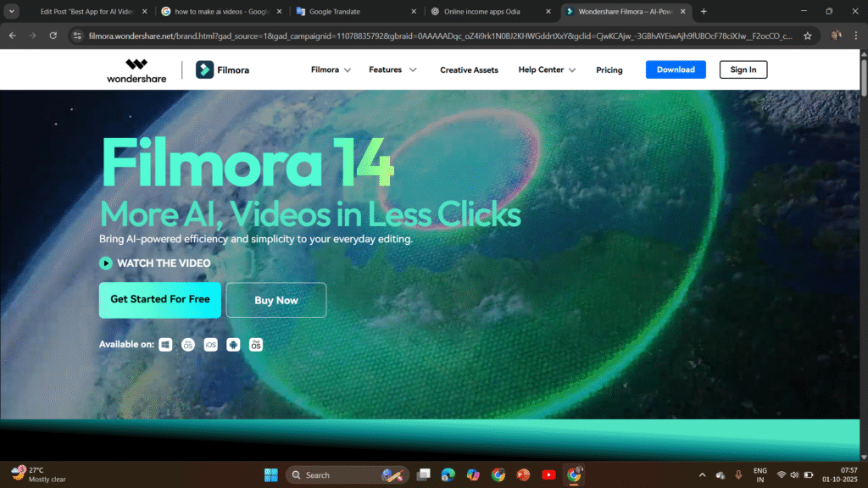Go to the Pricing page
This screenshot has width=868, height=488.
609,69
